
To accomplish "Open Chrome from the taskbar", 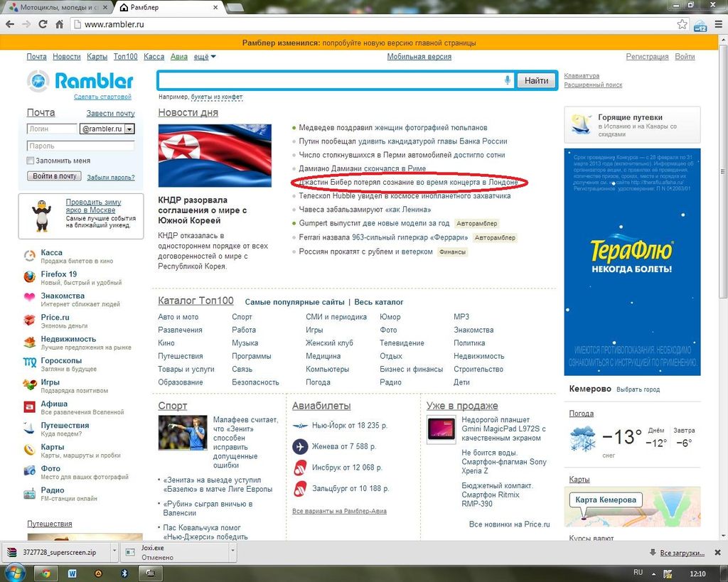I will click(x=45, y=573).
